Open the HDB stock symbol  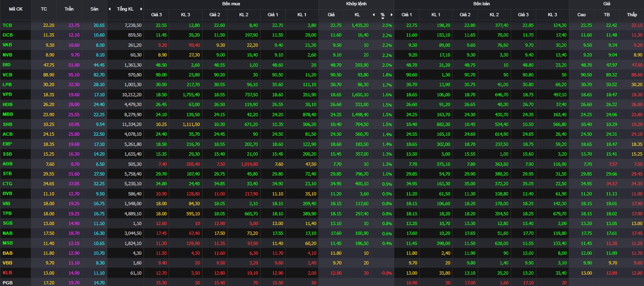click(8, 104)
